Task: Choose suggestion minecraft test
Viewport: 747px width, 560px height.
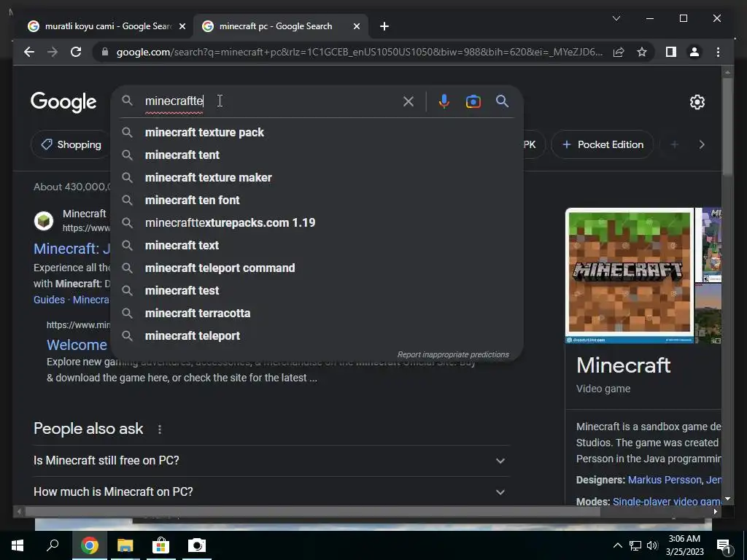Action: [x=317, y=290]
